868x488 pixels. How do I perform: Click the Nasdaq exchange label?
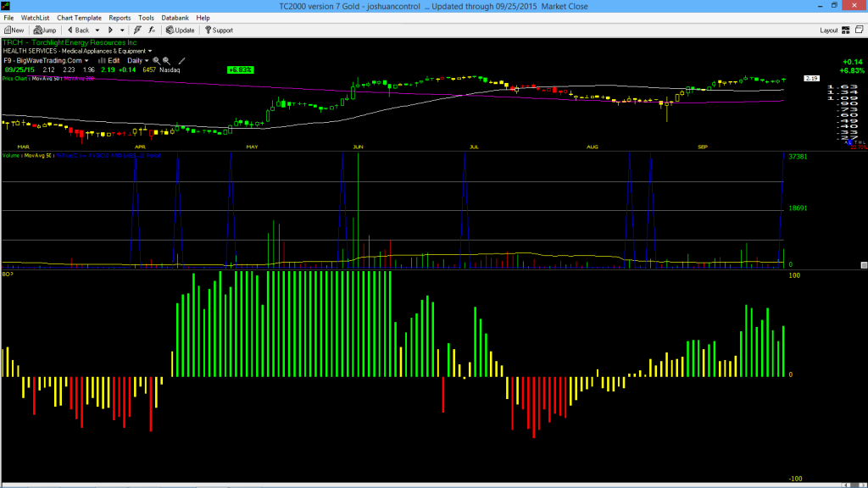[170, 70]
